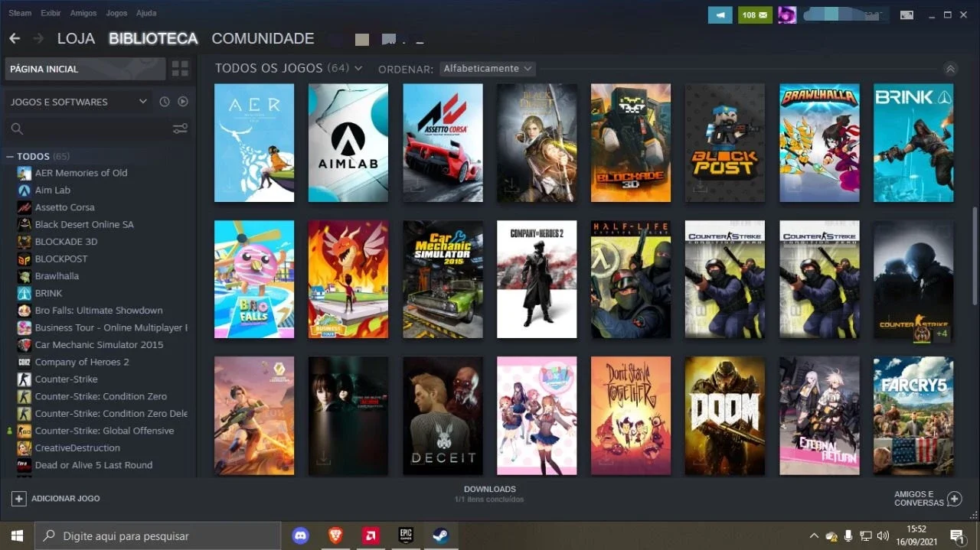
Task: Open the Downloads status at bottom
Action: [x=490, y=493]
